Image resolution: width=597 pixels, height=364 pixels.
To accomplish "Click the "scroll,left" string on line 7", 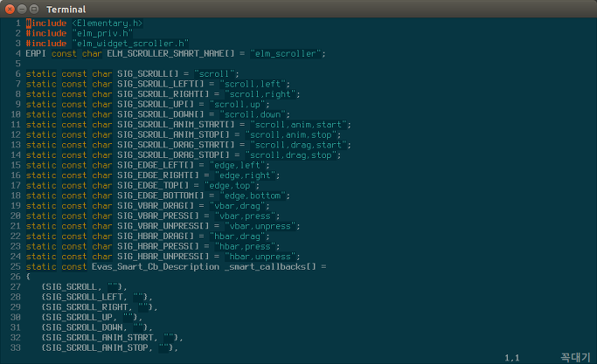I will click(253, 84).
